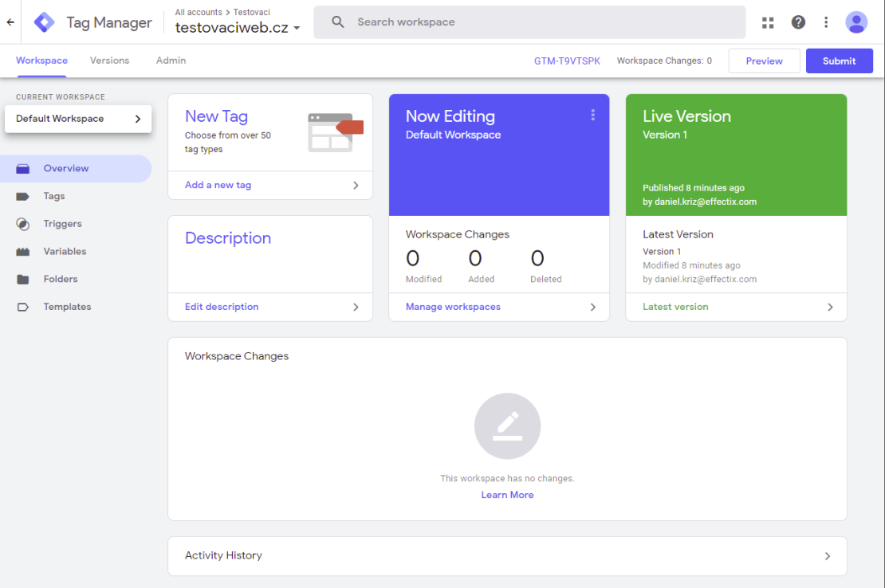
Task: Click the Added count zero
Action: [x=475, y=259]
